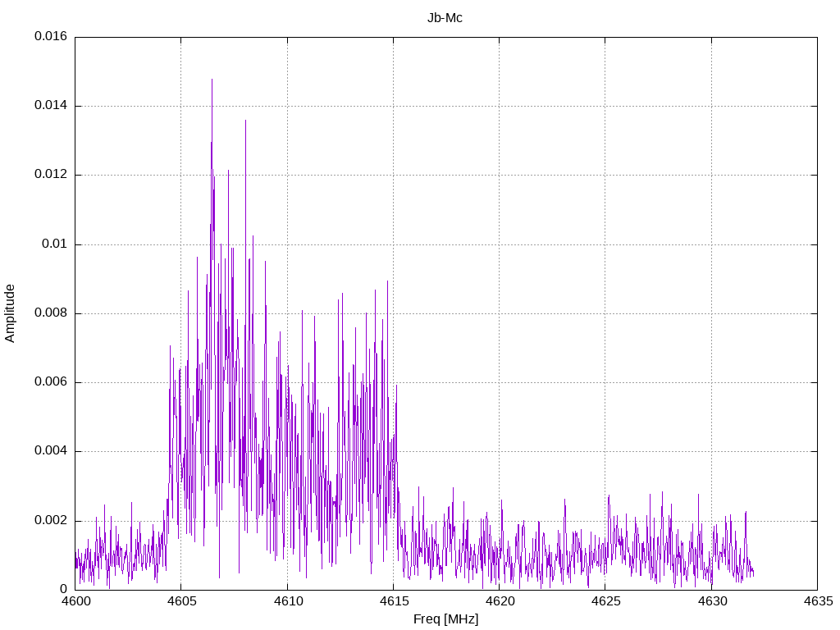Click the x-axis tick label 4635

pyautogui.click(x=817, y=601)
